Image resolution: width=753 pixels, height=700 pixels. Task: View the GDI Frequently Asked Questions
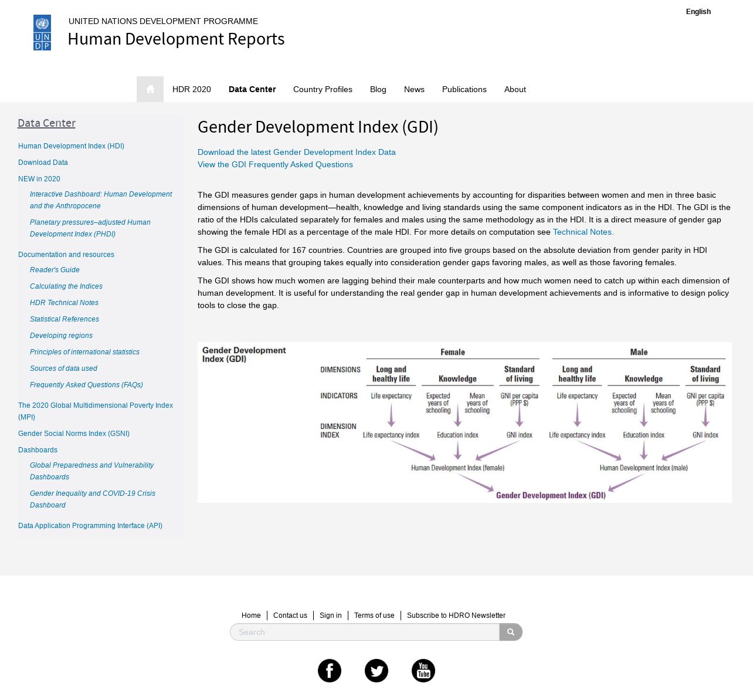[275, 164]
